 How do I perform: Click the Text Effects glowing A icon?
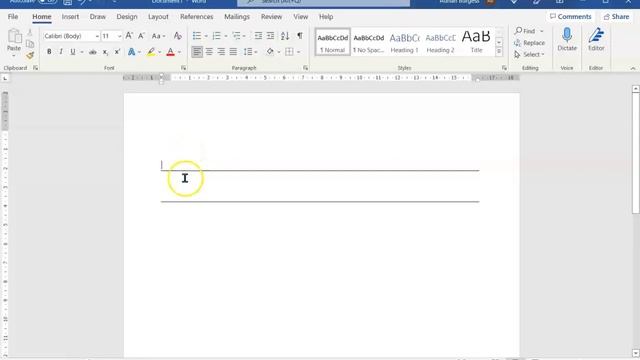tap(131, 52)
